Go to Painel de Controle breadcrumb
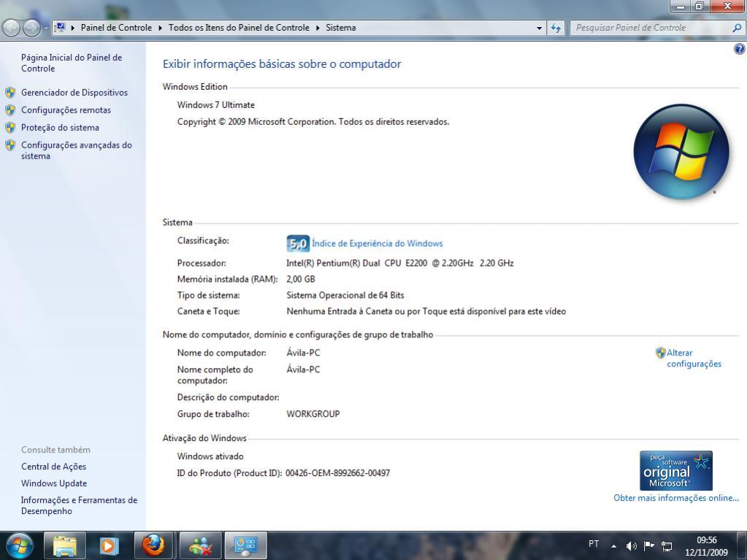Screen dimensions: 747x560 (x=116, y=28)
